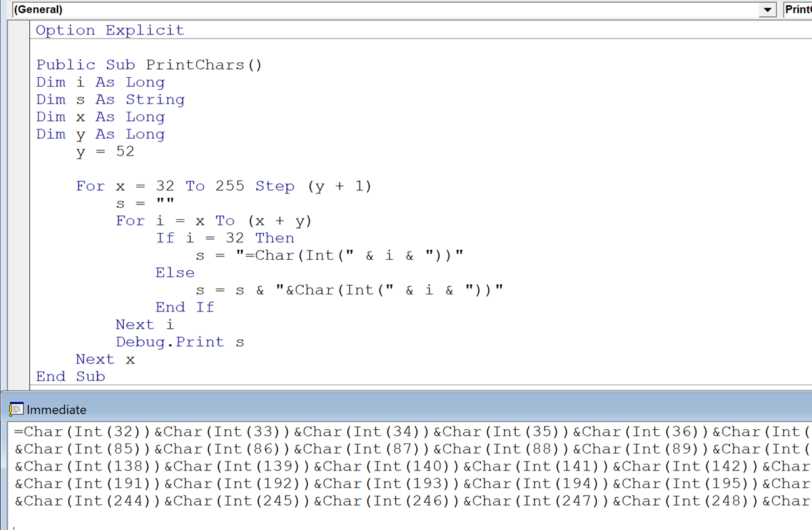Click the Dim s As String declaration
812x530 pixels.
[x=110, y=99]
